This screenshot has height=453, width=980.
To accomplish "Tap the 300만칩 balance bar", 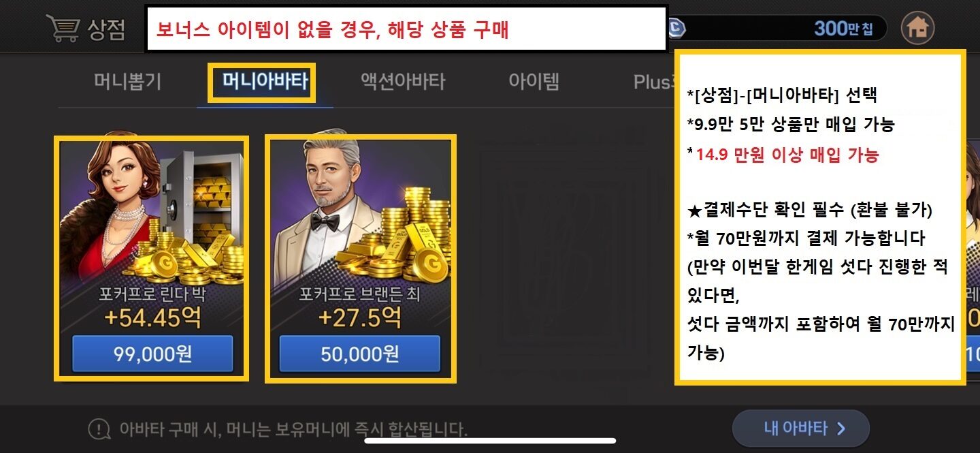I will [x=776, y=28].
